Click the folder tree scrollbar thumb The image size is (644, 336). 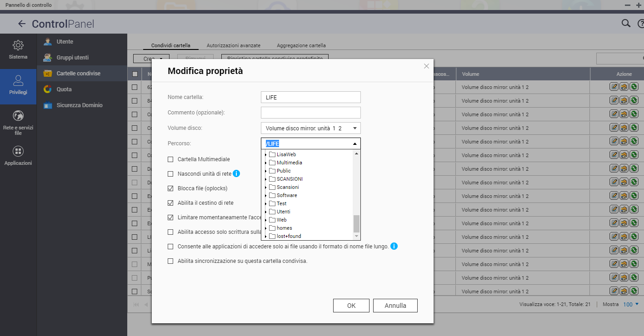tap(356, 223)
